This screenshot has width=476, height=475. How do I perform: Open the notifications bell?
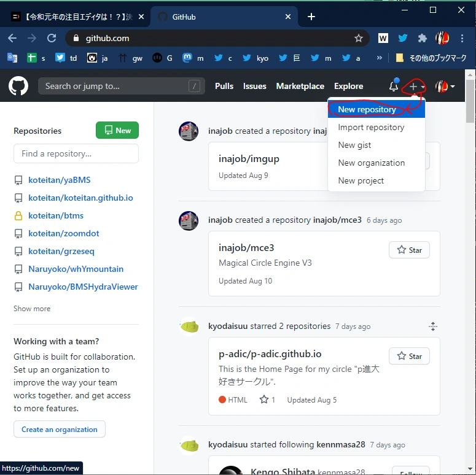tap(394, 86)
